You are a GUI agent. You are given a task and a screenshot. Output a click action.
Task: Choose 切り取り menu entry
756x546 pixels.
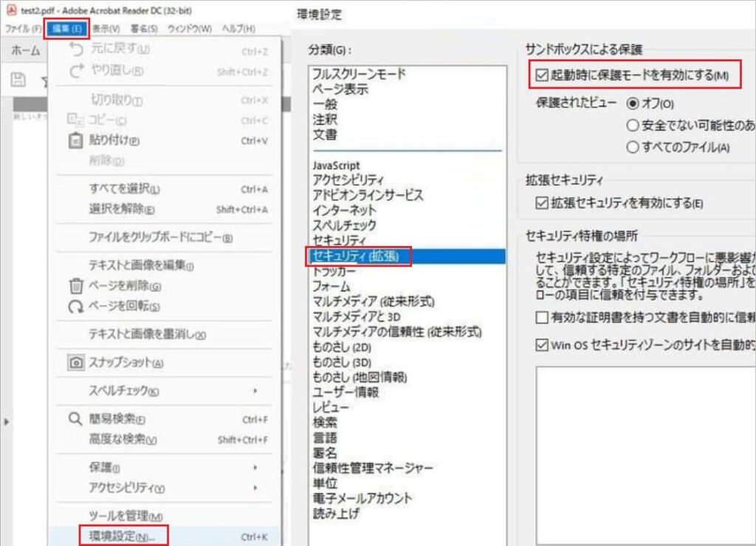pos(164,100)
